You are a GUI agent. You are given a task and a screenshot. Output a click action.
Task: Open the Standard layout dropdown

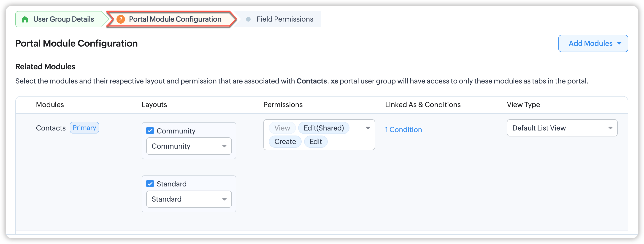[189, 199]
